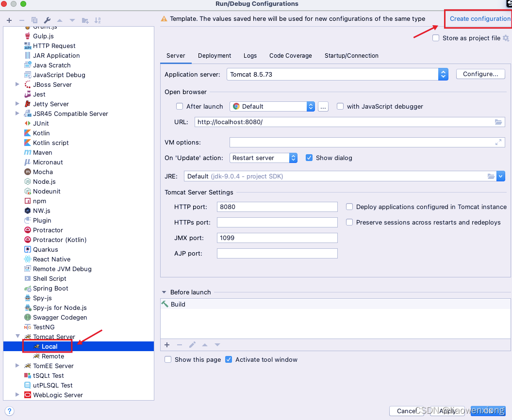This screenshot has width=512, height=420.
Task: Open the Code Coverage tab
Action: click(291, 56)
